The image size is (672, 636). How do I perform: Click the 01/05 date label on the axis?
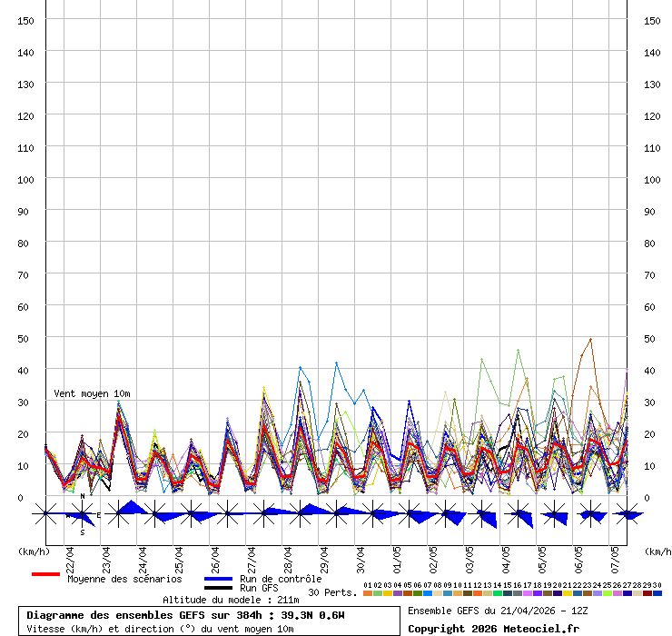click(x=397, y=555)
